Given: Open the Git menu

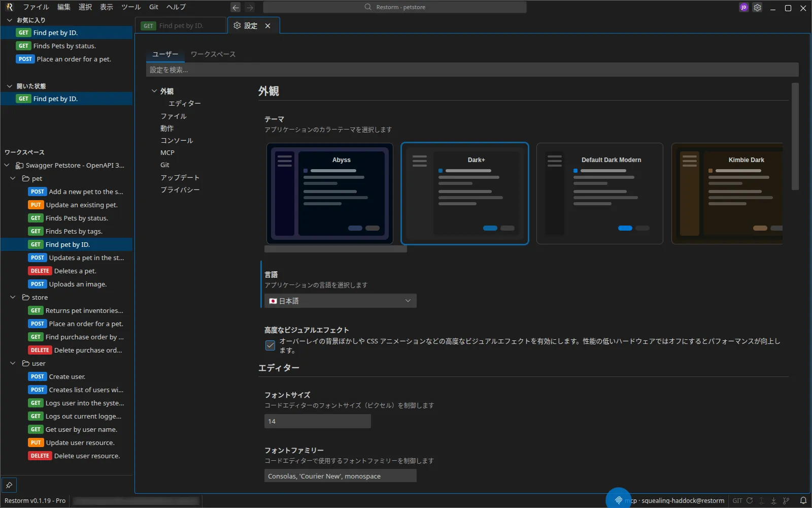Looking at the screenshot, I should pyautogui.click(x=154, y=7).
